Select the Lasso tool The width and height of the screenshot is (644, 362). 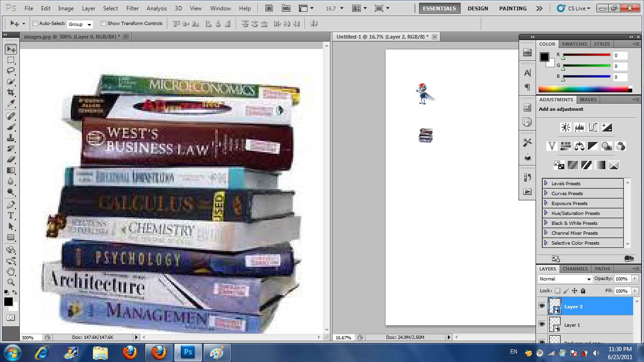11,71
